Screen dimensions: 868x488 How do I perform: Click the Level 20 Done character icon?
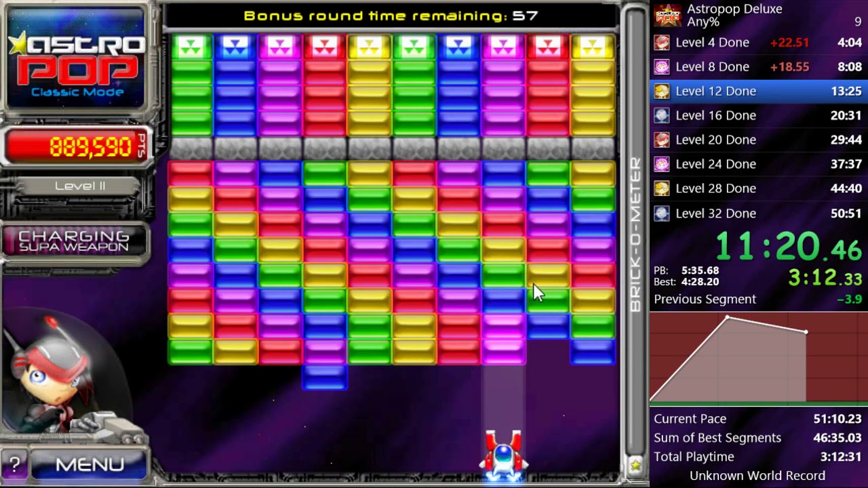point(662,140)
